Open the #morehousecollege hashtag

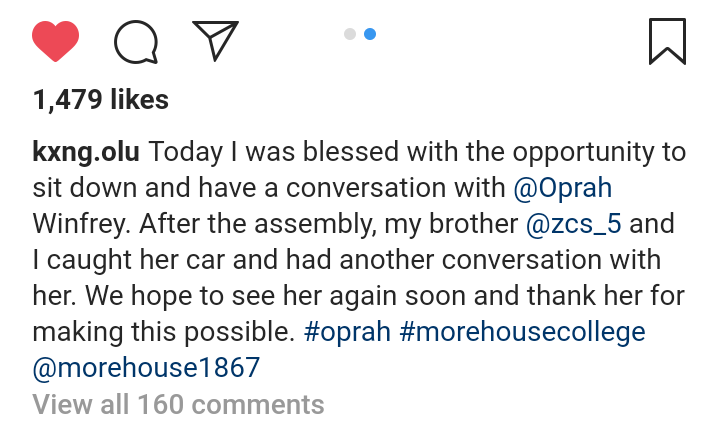(x=522, y=332)
